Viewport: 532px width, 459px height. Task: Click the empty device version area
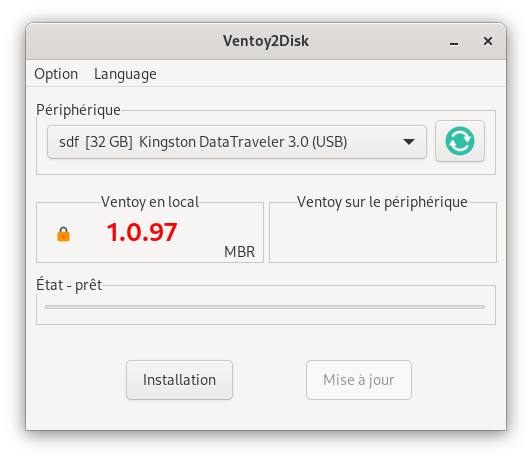pos(383,234)
